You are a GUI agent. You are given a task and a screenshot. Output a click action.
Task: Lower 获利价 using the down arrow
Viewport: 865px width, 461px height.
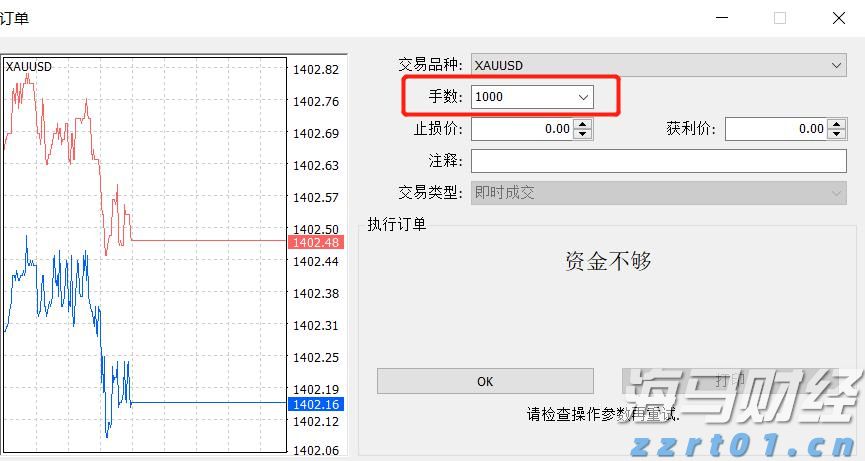pos(837,134)
